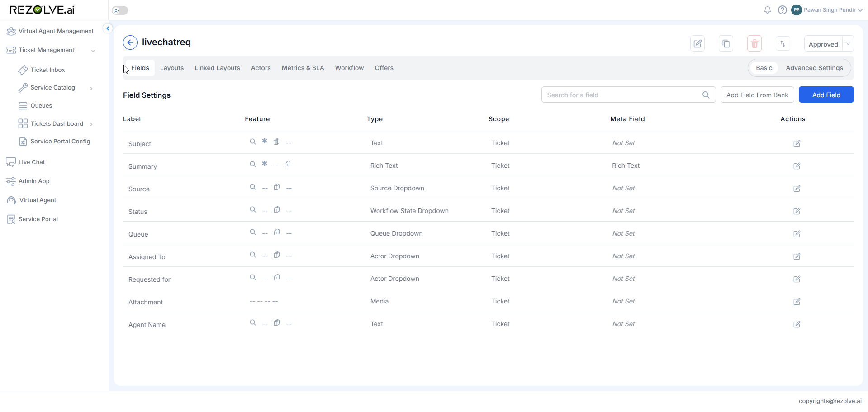Click the Search for a field input
The width and height of the screenshot is (868, 412).
pos(628,95)
